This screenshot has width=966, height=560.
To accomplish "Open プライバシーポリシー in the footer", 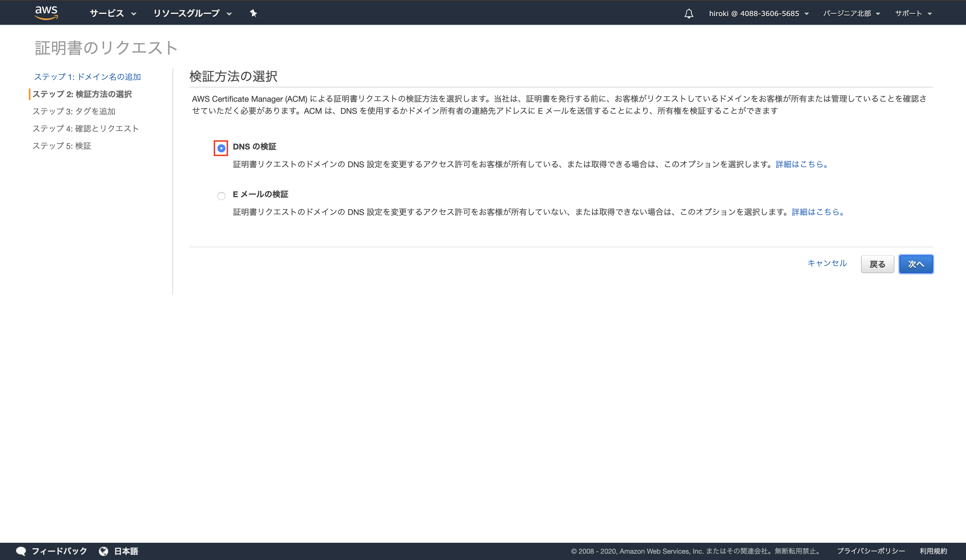I will [x=871, y=551].
